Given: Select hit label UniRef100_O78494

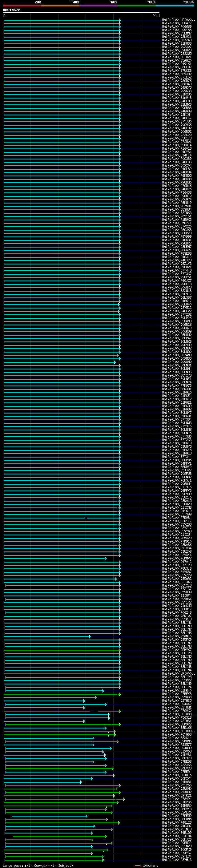Looking at the screenshot, I should [x=177, y=799].
